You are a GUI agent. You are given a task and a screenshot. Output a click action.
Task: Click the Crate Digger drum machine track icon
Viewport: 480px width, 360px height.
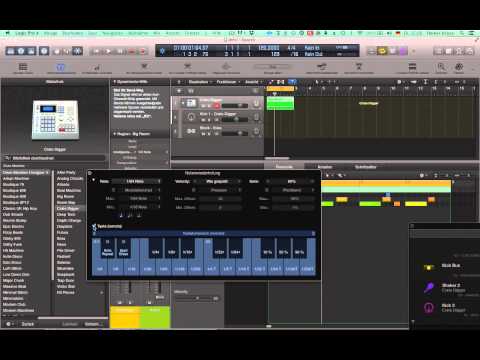click(x=191, y=103)
